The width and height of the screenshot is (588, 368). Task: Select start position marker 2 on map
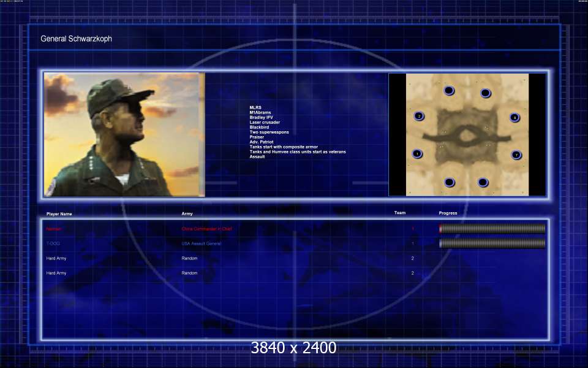click(419, 117)
